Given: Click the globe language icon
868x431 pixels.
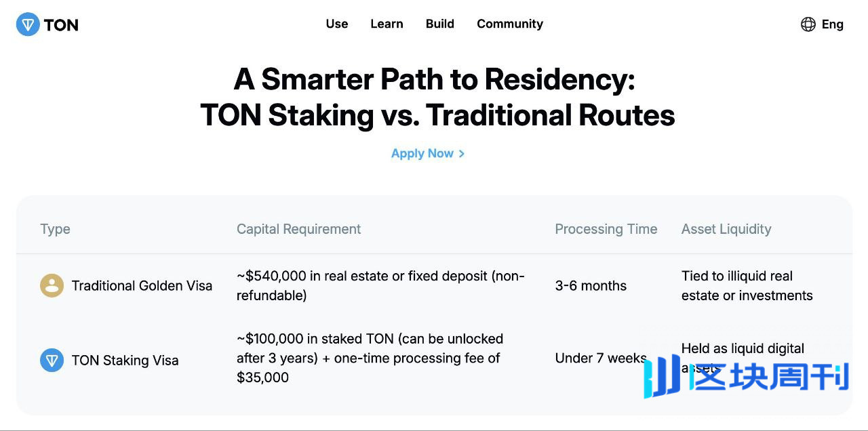Looking at the screenshot, I should (x=808, y=24).
